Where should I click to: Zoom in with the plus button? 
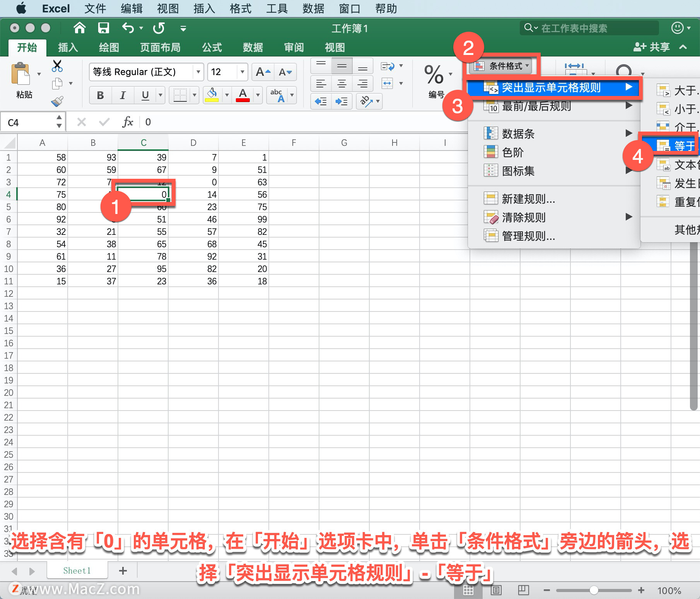point(641,590)
